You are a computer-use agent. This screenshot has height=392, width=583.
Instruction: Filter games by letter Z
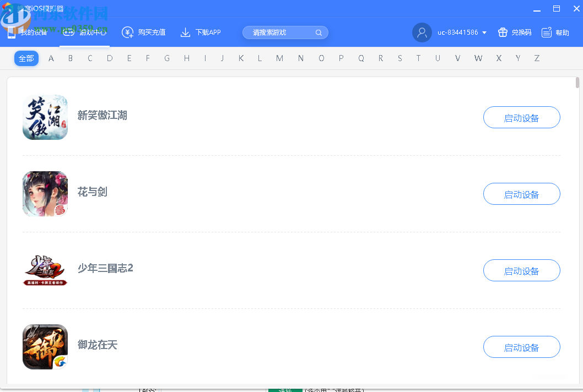pyautogui.click(x=537, y=58)
